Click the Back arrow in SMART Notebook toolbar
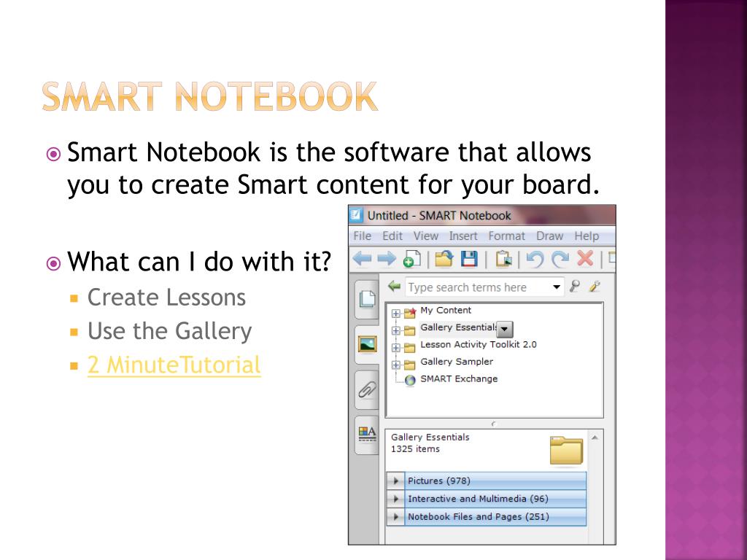Image resolution: width=747 pixels, height=560 pixels. (362, 259)
